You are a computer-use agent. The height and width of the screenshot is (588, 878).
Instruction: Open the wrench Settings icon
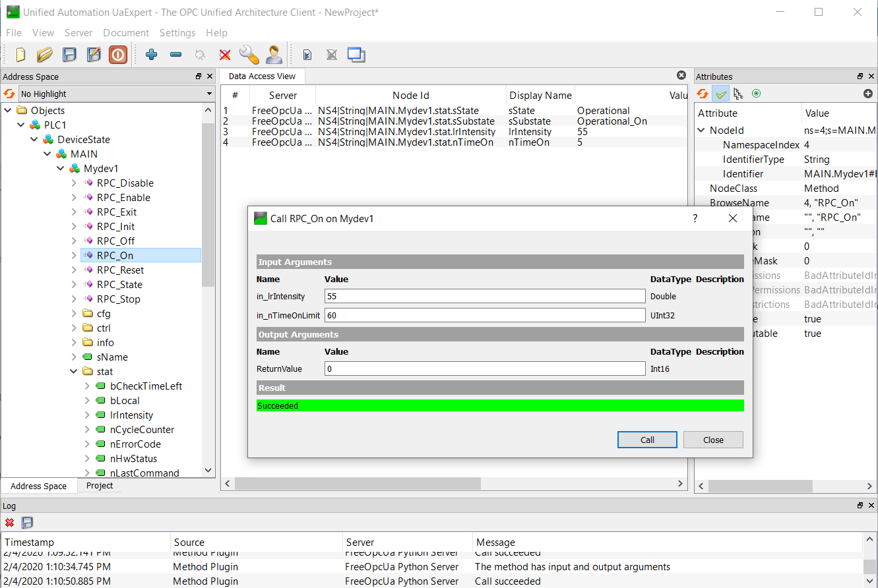pos(249,55)
